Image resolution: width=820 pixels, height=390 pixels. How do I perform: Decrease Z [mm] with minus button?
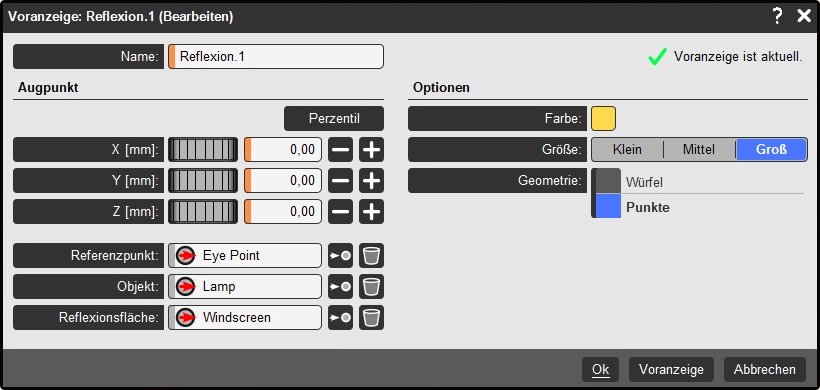pyautogui.click(x=340, y=212)
